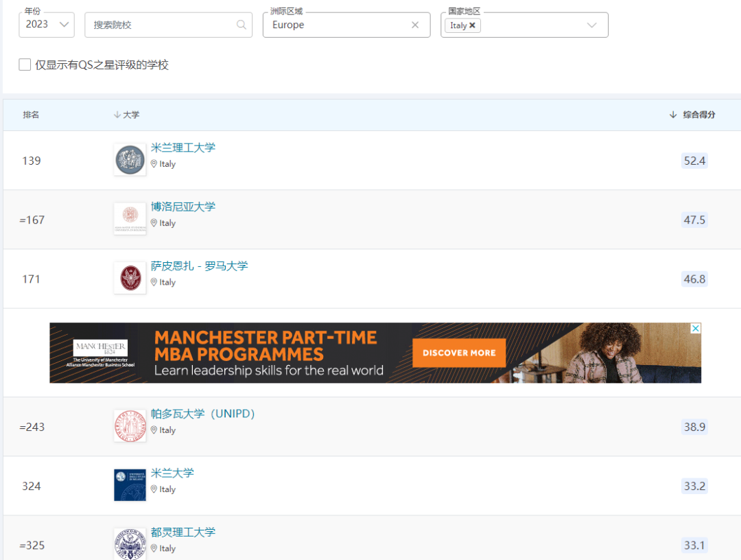Screen dimensions: 741x560
Task: Click rank =243 cell
Action: click(x=32, y=427)
